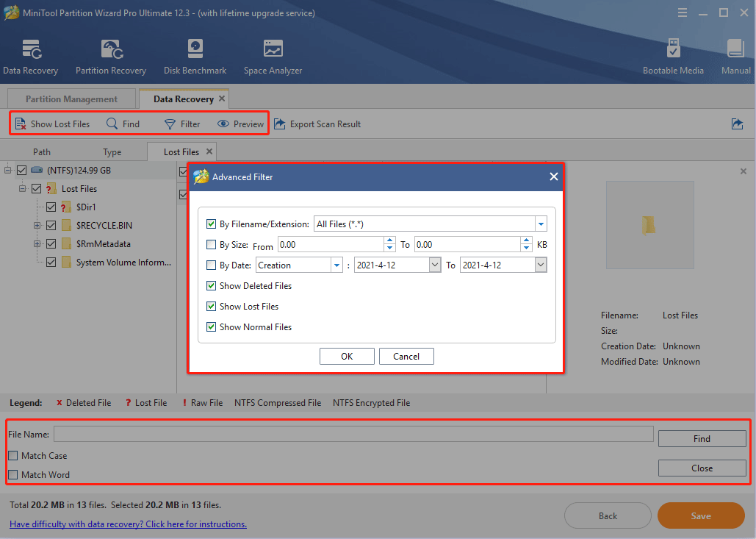The width and height of the screenshot is (756, 539).
Task: Open the hamburger menu in the title bar
Action: click(x=683, y=13)
